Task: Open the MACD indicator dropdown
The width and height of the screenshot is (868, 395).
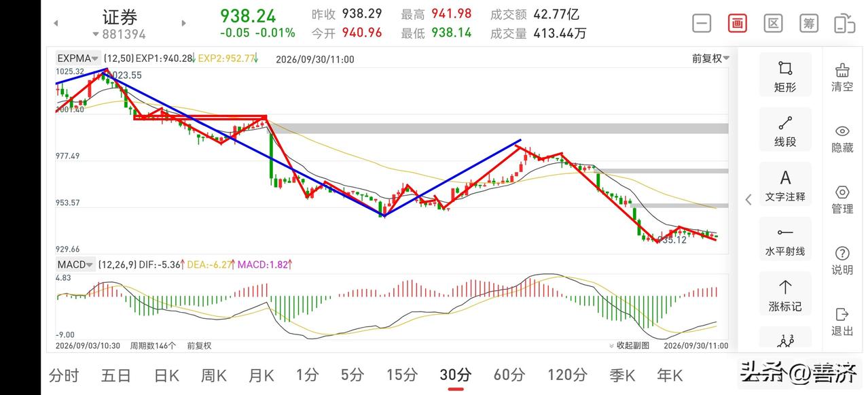Action: click(x=74, y=264)
